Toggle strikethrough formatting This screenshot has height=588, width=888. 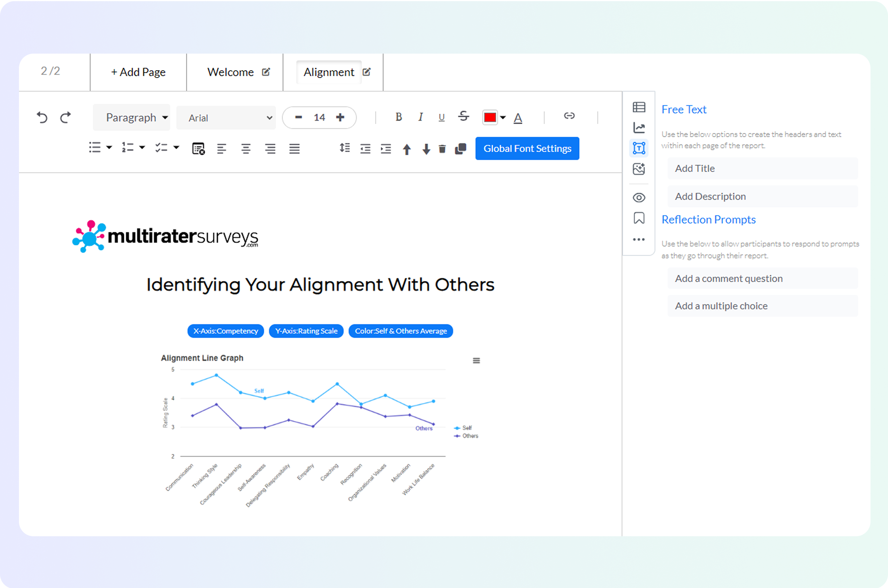pos(463,116)
